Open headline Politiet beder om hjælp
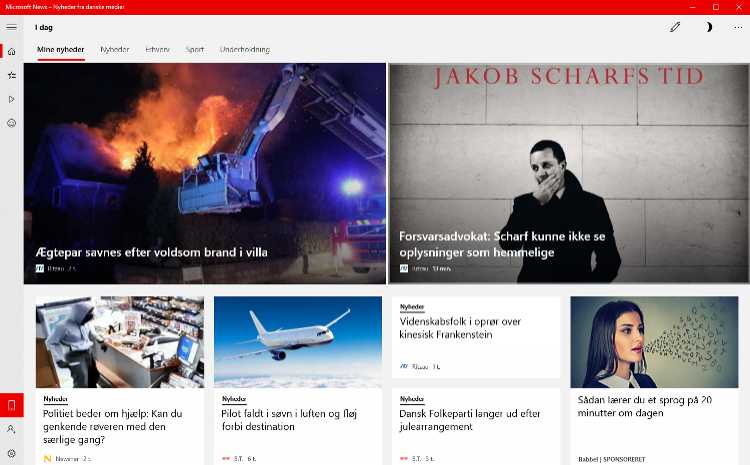The height and width of the screenshot is (465, 750). [x=112, y=426]
